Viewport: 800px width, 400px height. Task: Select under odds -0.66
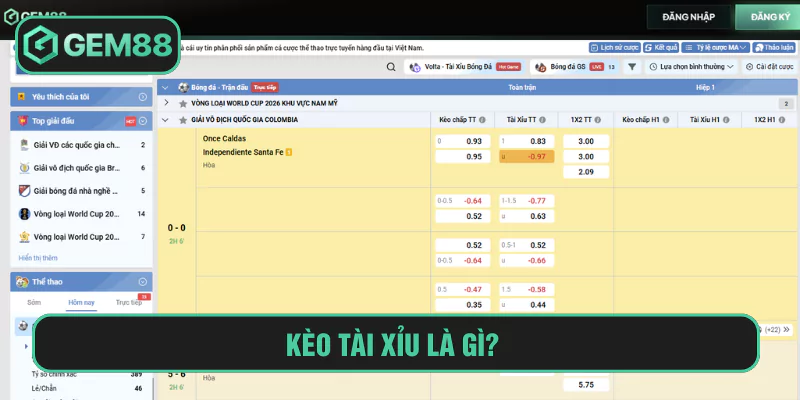(527, 261)
